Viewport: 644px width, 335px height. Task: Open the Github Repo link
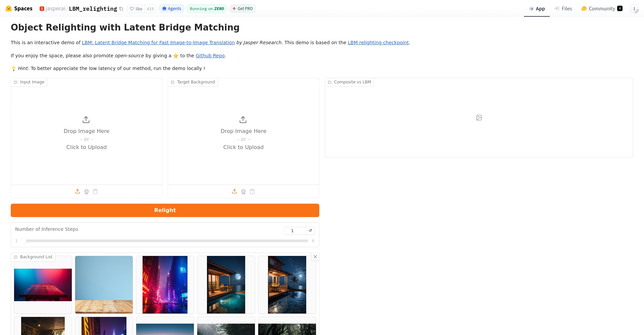pos(210,56)
